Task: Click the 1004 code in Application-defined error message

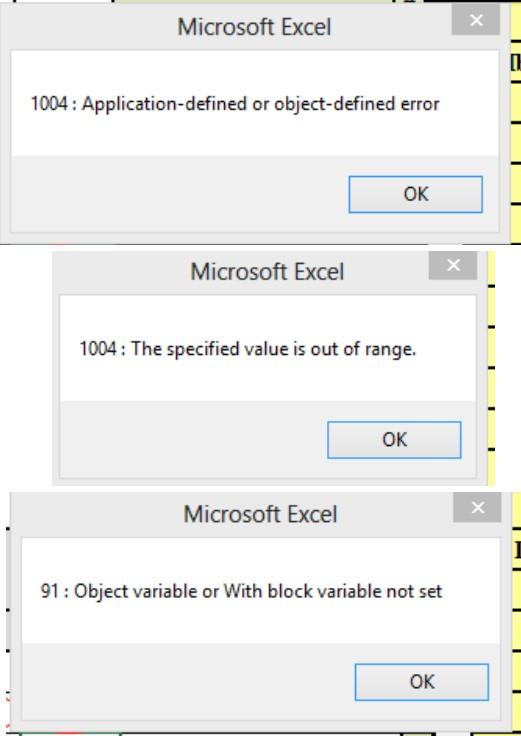Action: tap(49, 104)
